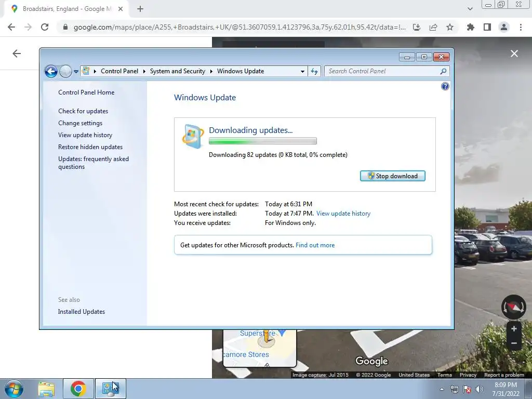
Task: Open Installed Updates link
Action: pyautogui.click(x=82, y=312)
